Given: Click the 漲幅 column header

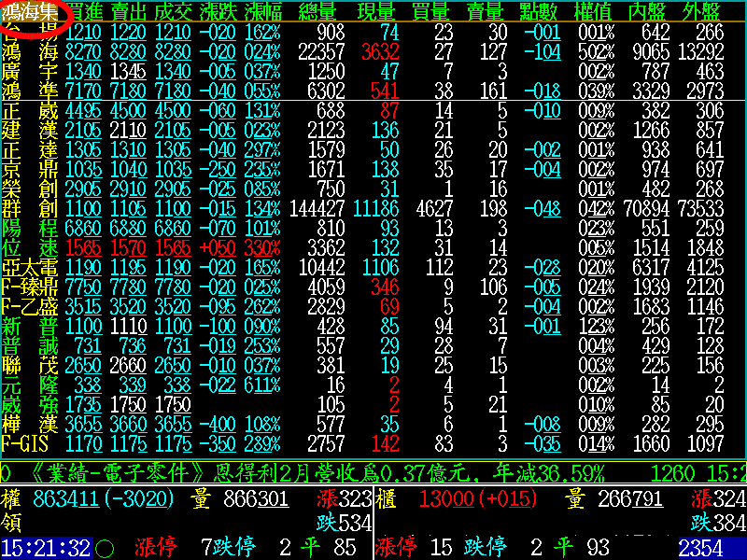Looking at the screenshot, I should pos(262,12).
